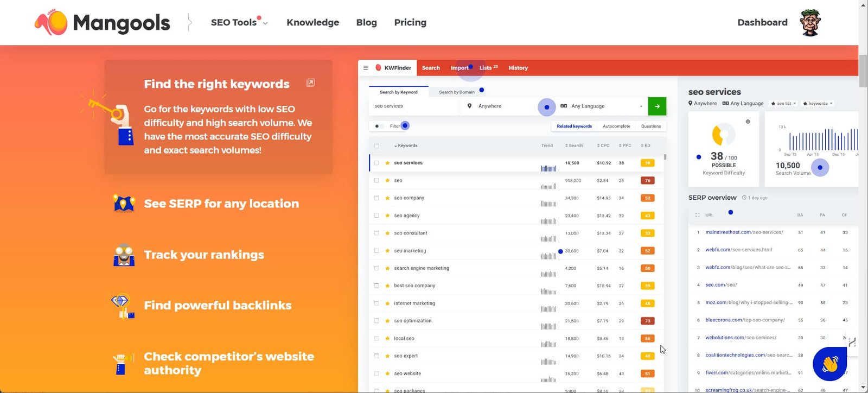Check the seo company row checkbox
868x393 pixels.
pos(376,198)
